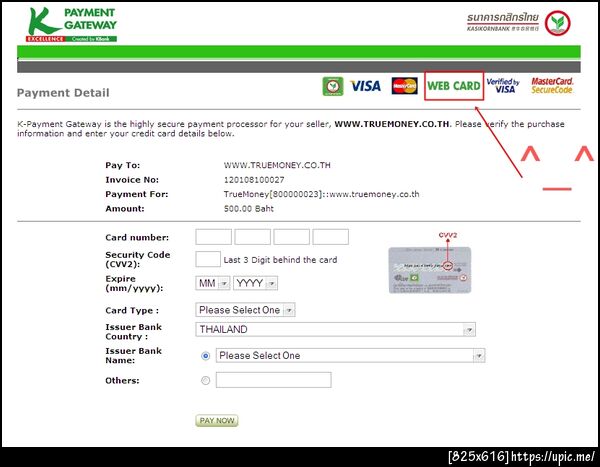This screenshot has width=600, height=467.
Task: Click the PAY NOW button
Action: (217, 420)
